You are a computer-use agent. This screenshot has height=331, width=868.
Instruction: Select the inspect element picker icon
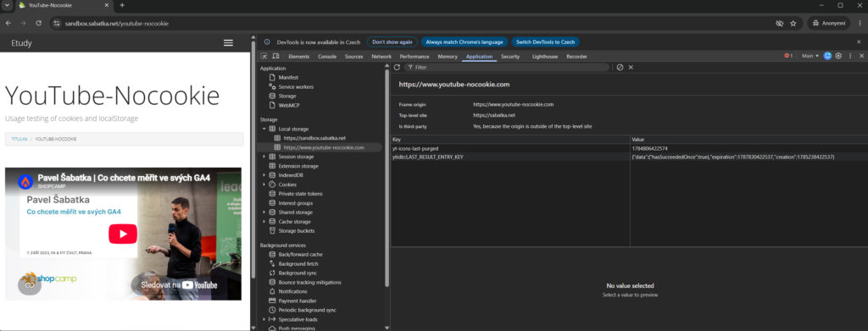click(x=264, y=56)
